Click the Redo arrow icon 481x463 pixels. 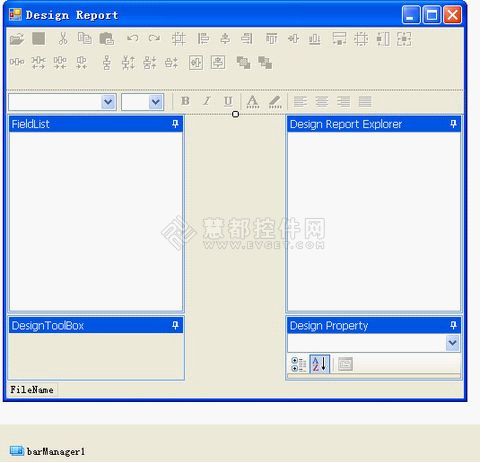point(154,38)
